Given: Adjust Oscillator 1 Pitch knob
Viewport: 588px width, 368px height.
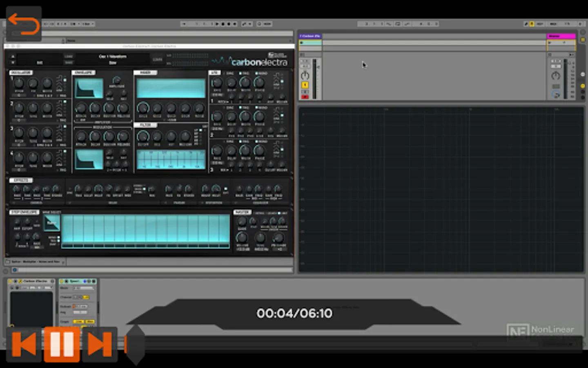Looking at the screenshot, I should click(x=19, y=83).
